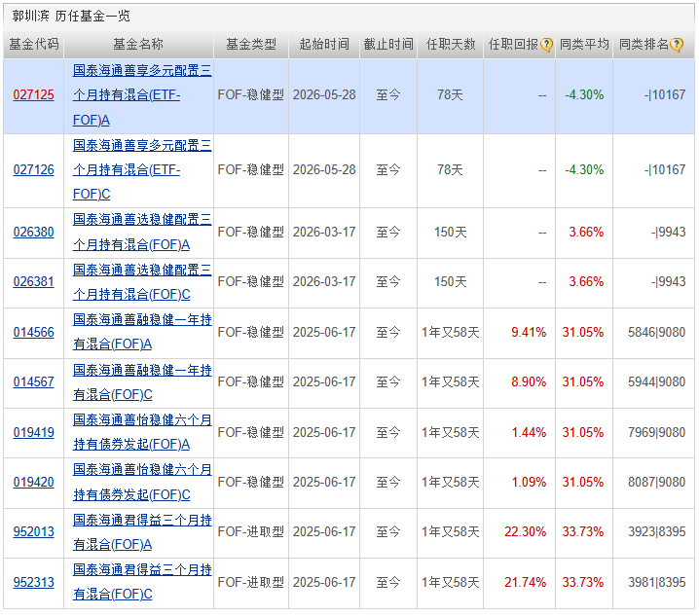Click the 2025-06-17 start date in row 014566

click(x=324, y=332)
